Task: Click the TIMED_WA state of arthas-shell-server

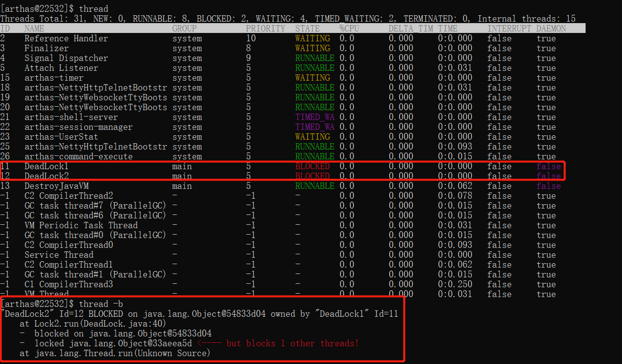Action: pos(315,117)
